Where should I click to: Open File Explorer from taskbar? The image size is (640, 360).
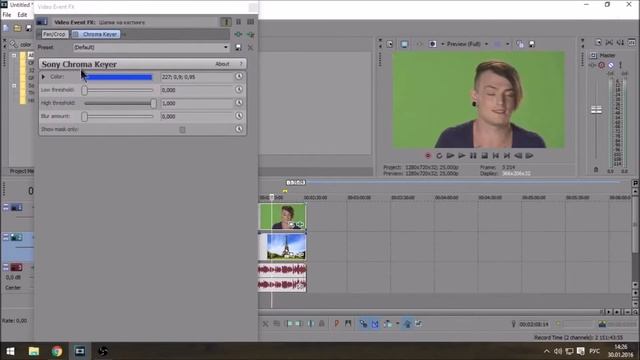click(34, 351)
